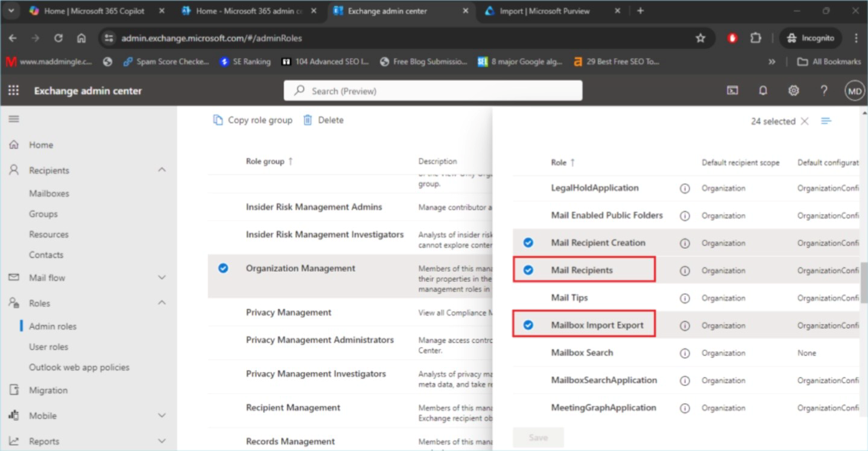Expand the Mobile nav section
Image resolution: width=868 pixels, height=451 pixels.
162,415
